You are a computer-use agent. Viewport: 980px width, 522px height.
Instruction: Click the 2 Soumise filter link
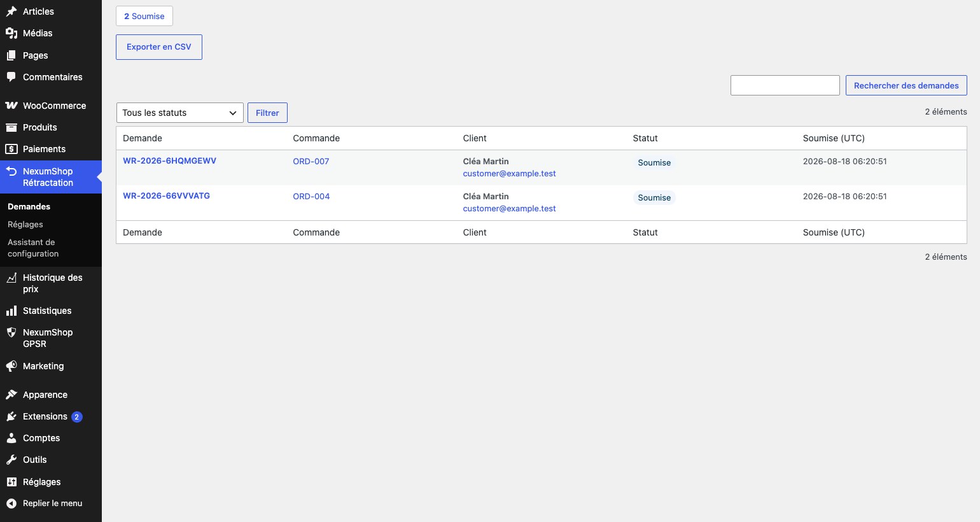[x=144, y=16]
